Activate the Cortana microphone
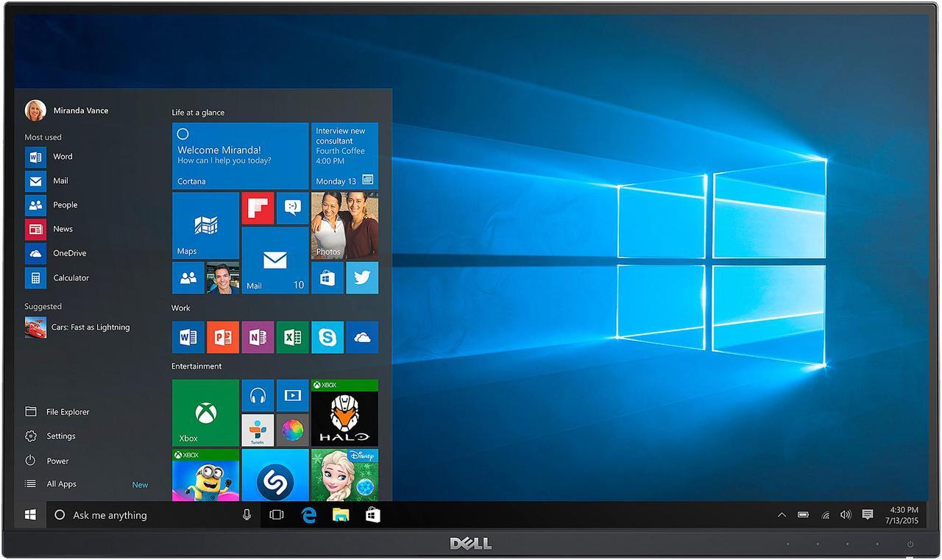The image size is (942, 560). 247,515
